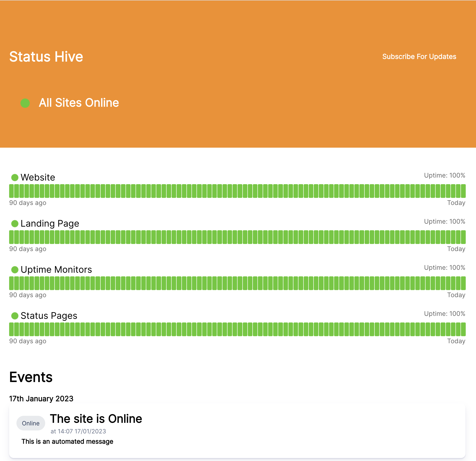This screenshot has height=461, width=476.
Task: Click the 90 days ago label under Uptime Monitors
Action: tap(27, 295)
